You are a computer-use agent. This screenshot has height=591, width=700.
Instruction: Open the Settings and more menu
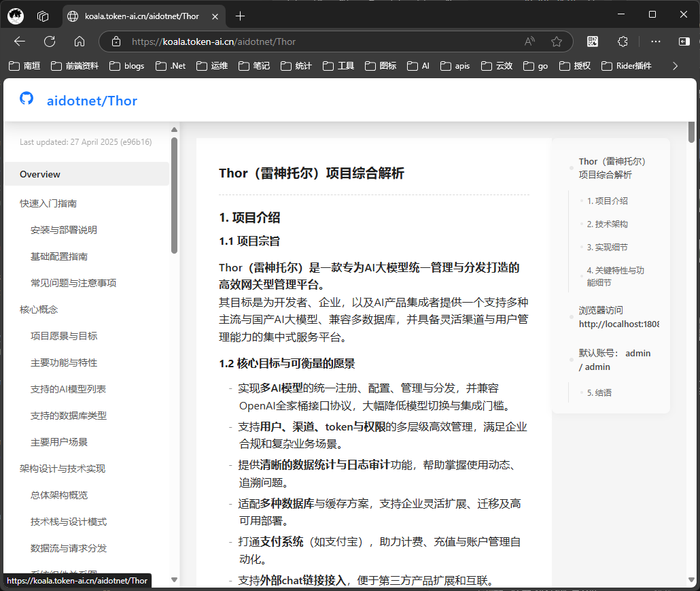[x=654, y=41]
